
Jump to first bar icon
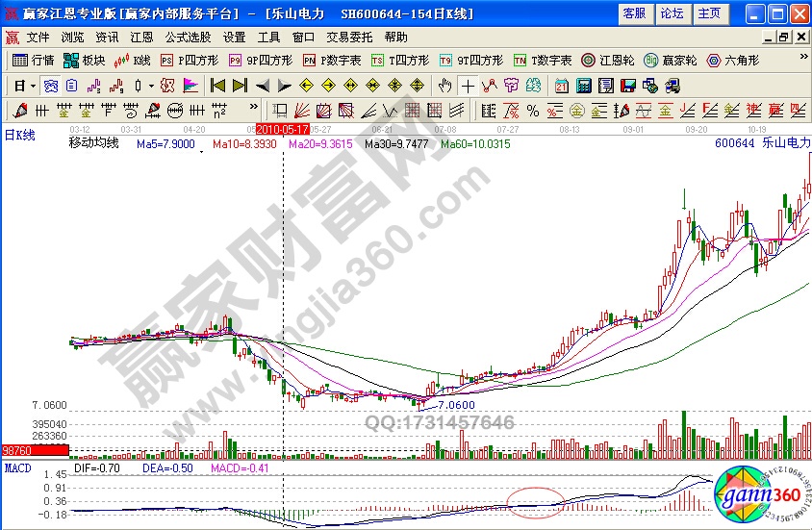tap(217, 86)
